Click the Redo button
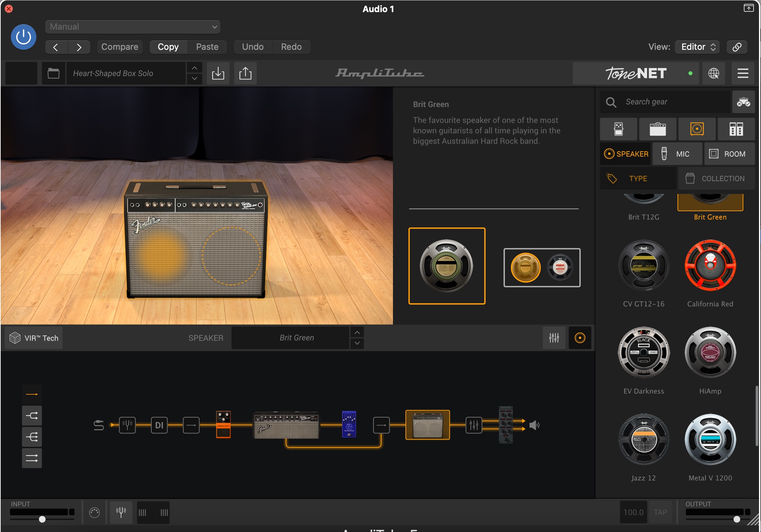 (292, 47)
